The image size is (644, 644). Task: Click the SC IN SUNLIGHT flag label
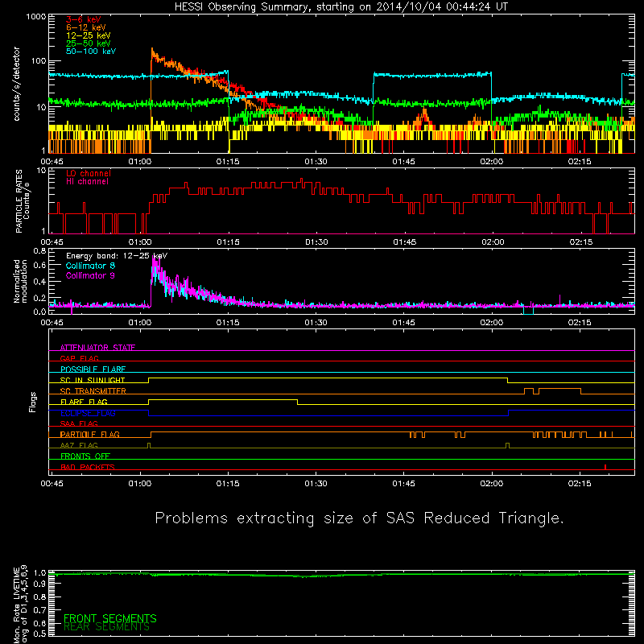pyautogui.click(x=93, y=380)
